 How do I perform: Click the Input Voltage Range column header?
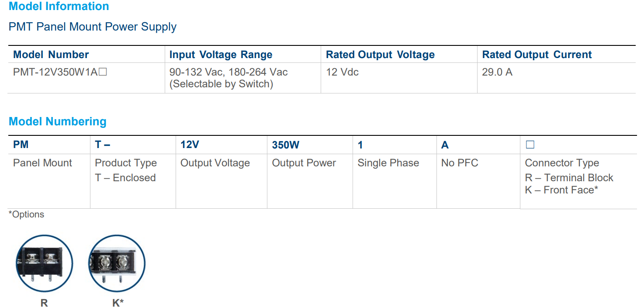pos(221,55)
